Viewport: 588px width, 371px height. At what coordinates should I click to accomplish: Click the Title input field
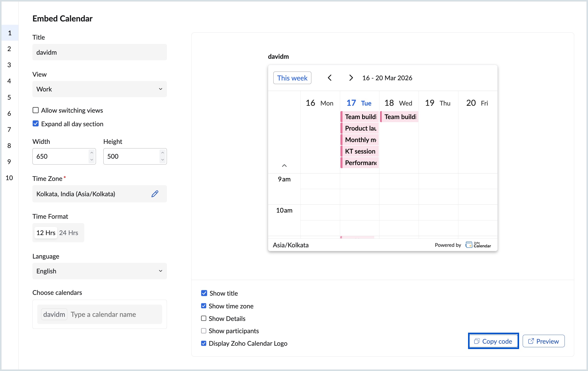(x=100, y=52)
